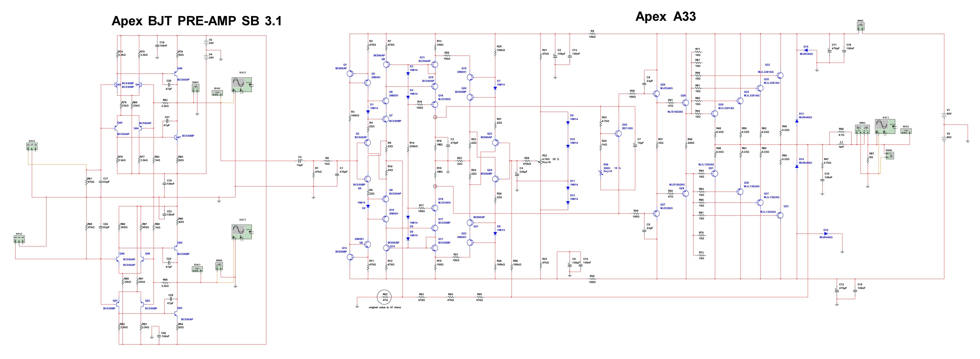980x359 pixels.
Task: Open the XSC1 oscilloscope at amplifier output
Action: click(x=885, y=127)
